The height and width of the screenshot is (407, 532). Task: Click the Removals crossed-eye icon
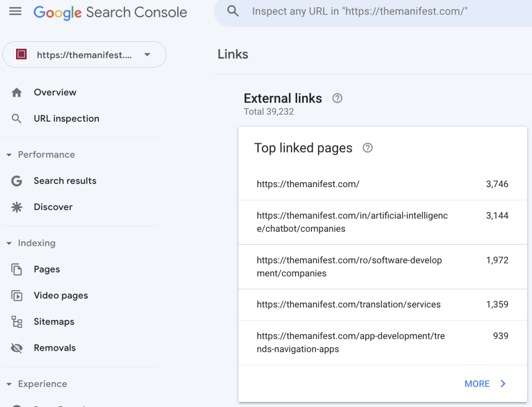17,347
